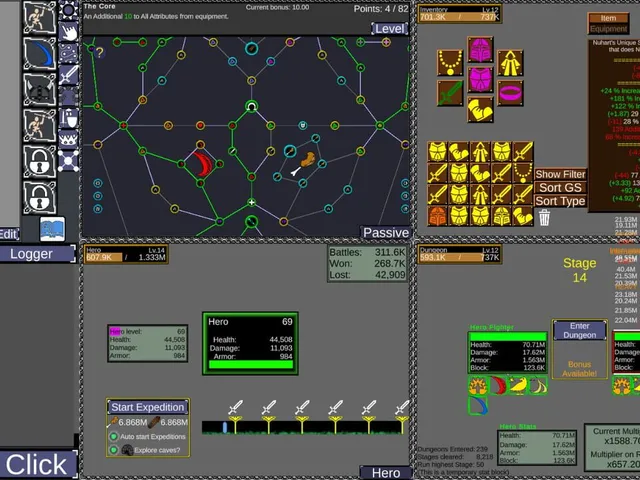Open the sun-shaped settings icon in sidebar
Viewport: 640px width, 480px height.
(x=68, y=10)
